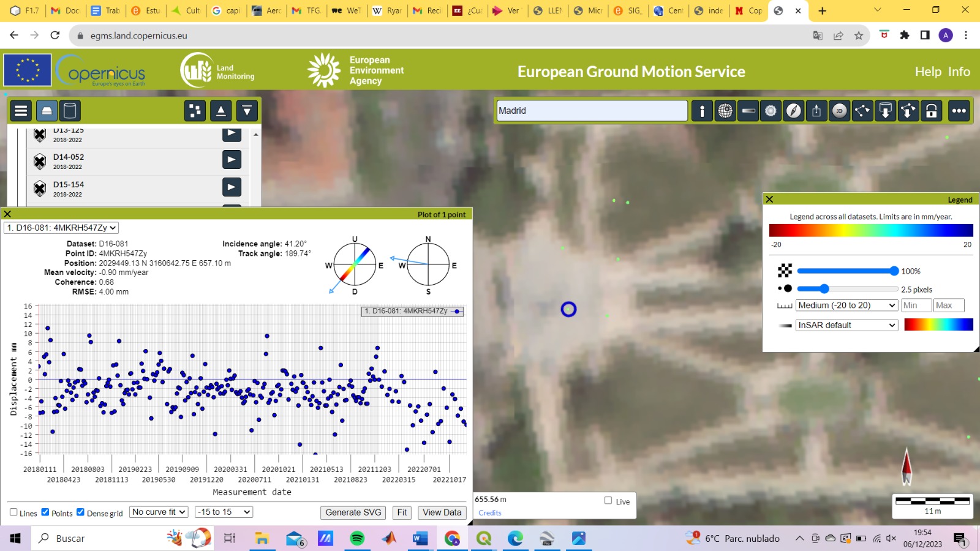Click the Madrid search input field
Viewport: 980px width, 551px height.
(592, 111)
